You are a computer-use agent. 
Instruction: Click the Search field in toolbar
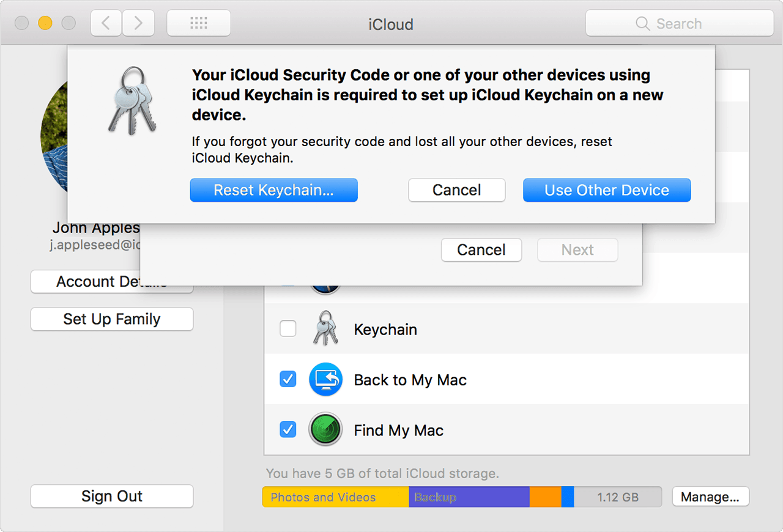pyautogui.click(x=680, y=23)
